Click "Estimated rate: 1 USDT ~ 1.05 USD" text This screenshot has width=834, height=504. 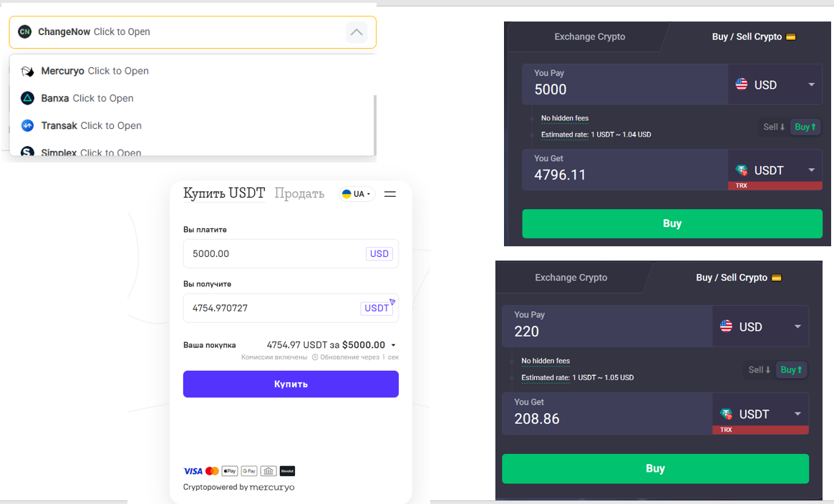[x=577, y=377]
